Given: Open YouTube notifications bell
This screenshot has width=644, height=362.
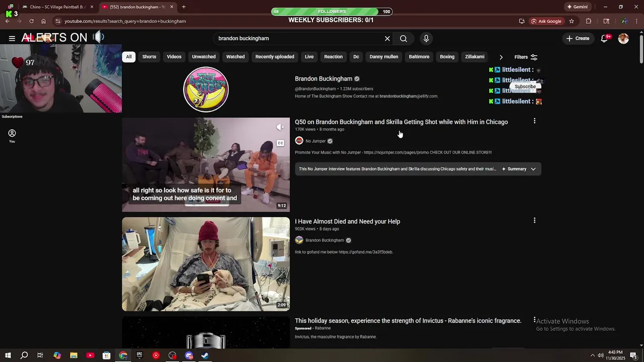Looking at the screenshot, I should tap(605, 38).
